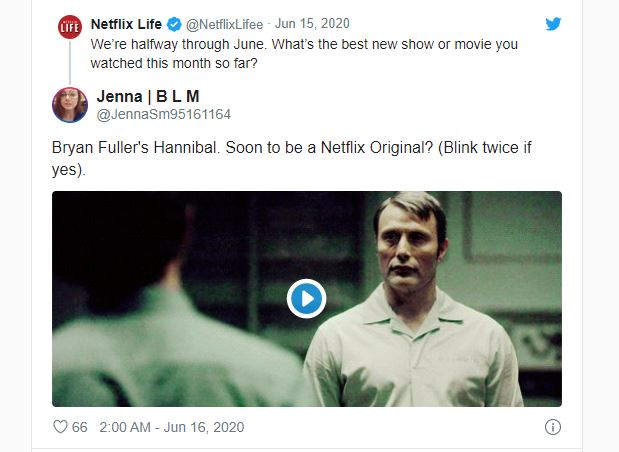Image resolution: width=619 pixels, height=452 pixels.
Task: Play the Hannibal video clip
Action: [307, 298]
